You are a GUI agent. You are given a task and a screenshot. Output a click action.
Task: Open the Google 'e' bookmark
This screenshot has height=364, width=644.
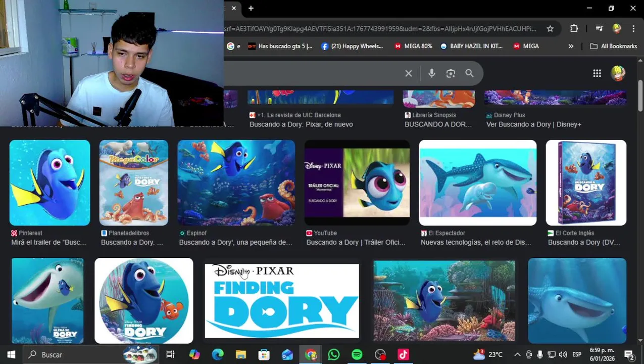click(233, 46)
